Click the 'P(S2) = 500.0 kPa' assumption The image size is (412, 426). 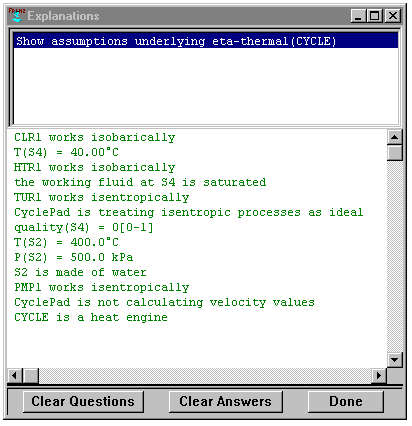[74, 257]
